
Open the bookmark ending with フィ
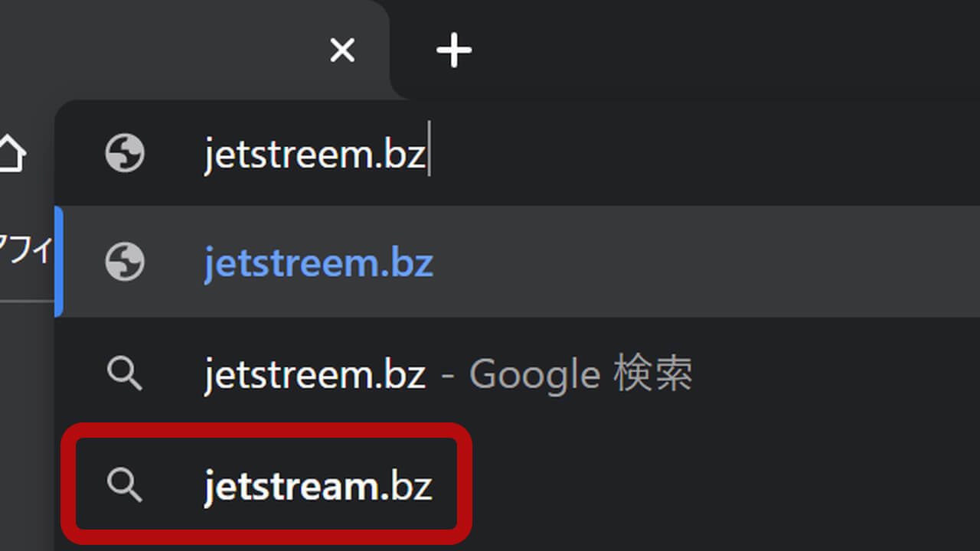pyautogui.click(x=26, y=251)
